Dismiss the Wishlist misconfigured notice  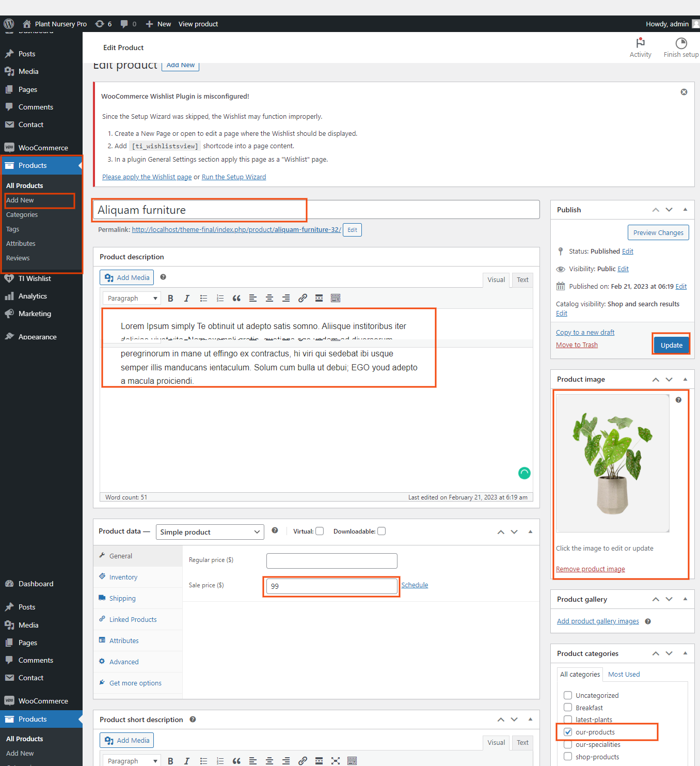click(684, 92)
